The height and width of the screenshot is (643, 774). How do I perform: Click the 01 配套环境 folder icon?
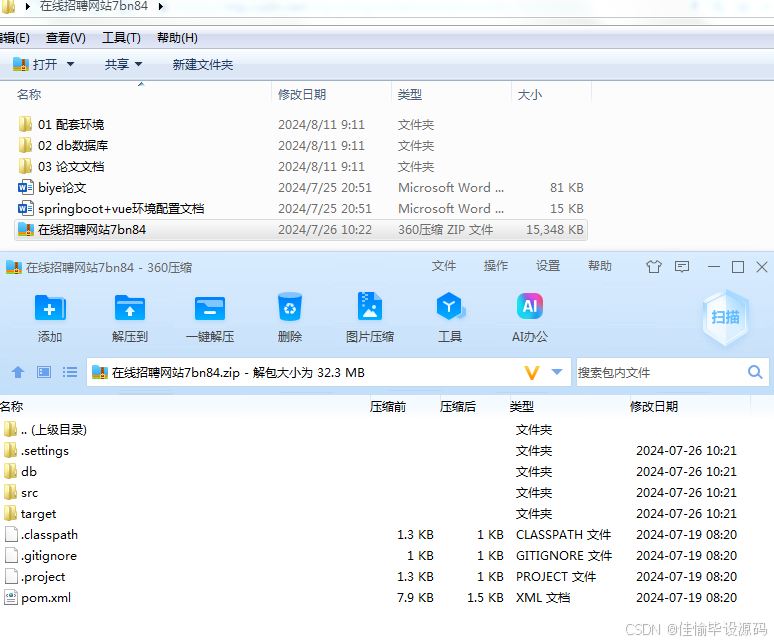pyautogui.click(x=25, y=124)
